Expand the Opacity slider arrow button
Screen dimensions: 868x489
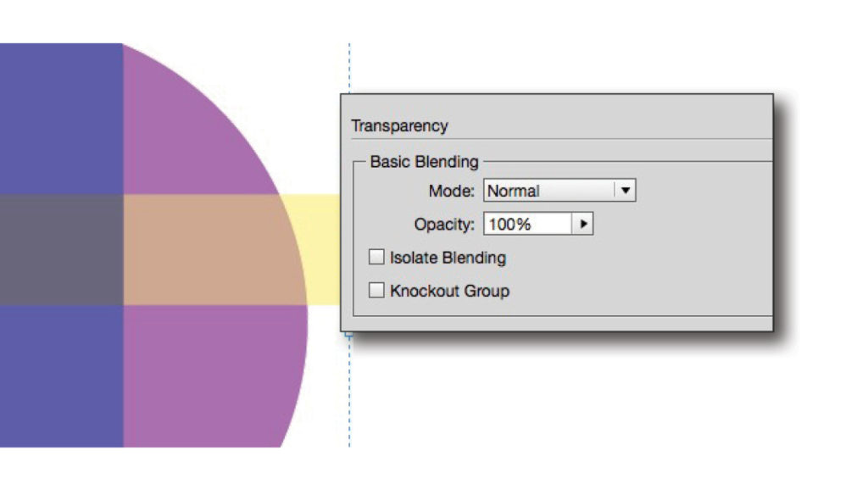pos(583,225)
